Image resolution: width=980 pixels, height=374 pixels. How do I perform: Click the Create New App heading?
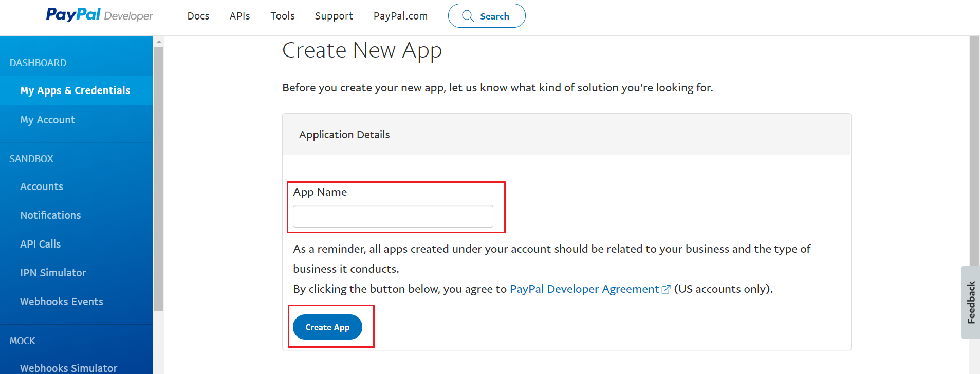coord(362,50)
